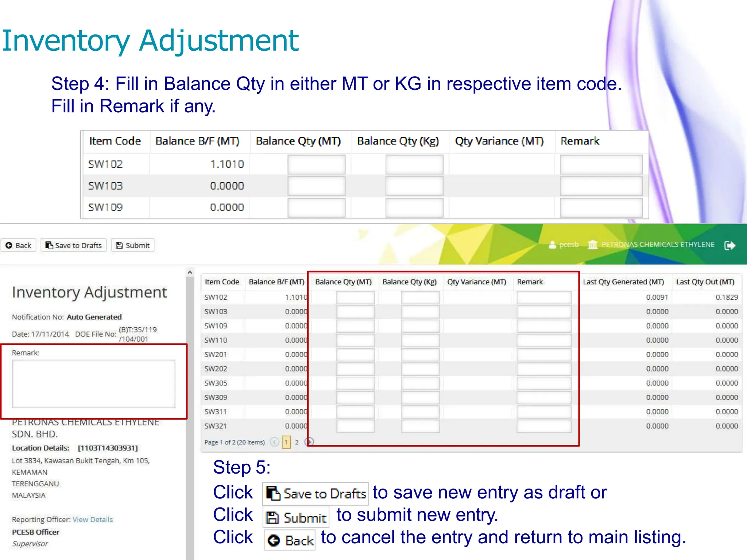Select page 2 in the pager
The image size is (747, 560).
click(297, 442)
